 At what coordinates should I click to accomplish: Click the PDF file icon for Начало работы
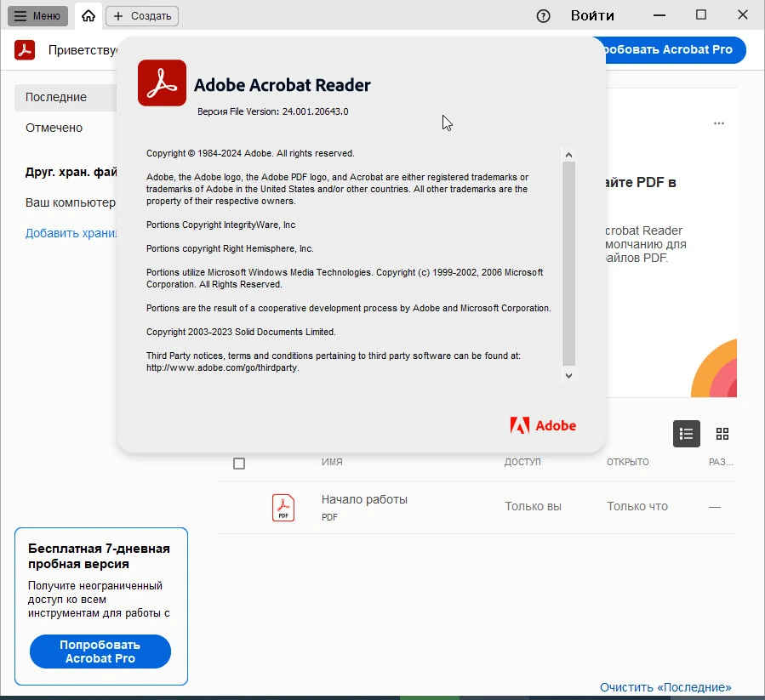[x=283, y=508]
